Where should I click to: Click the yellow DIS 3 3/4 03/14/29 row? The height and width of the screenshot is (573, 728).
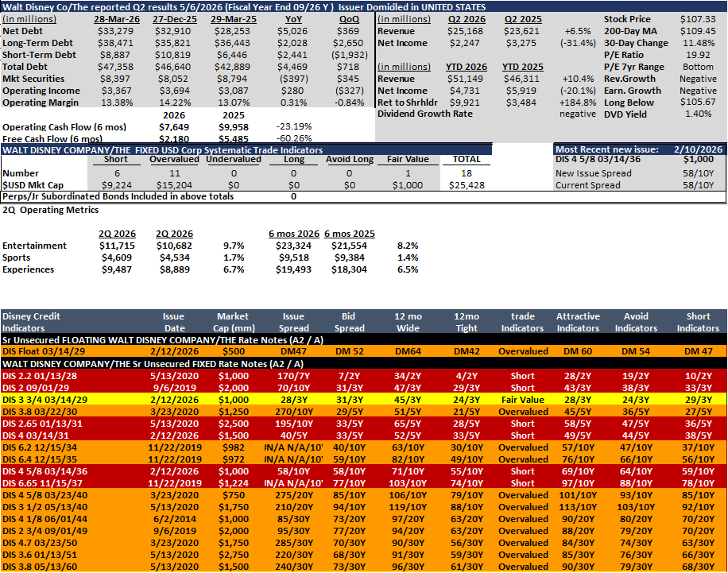tap(364, 400)
